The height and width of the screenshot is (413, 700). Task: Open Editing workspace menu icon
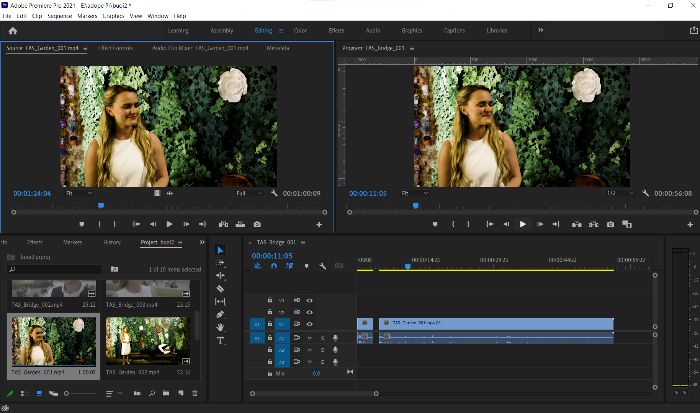click(281, 30)
